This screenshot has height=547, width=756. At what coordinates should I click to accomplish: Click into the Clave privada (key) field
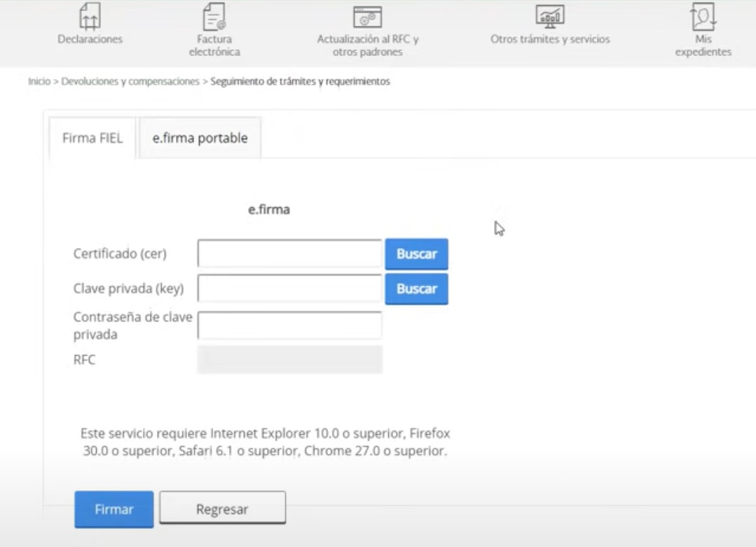pos(289,289)
